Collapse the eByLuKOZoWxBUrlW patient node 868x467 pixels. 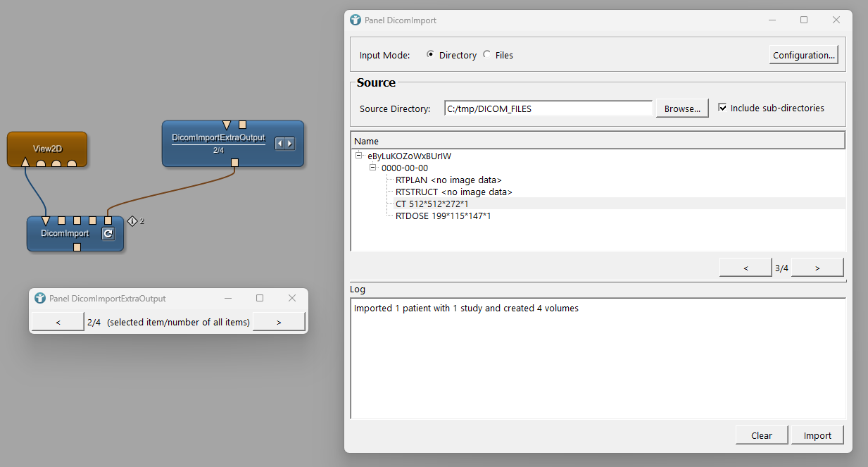[x=358, y=155]
